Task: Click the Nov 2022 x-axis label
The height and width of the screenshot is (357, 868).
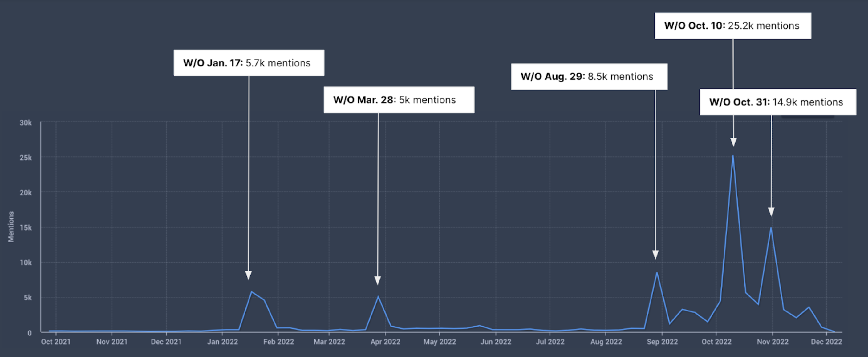Action: click(773, 342)
